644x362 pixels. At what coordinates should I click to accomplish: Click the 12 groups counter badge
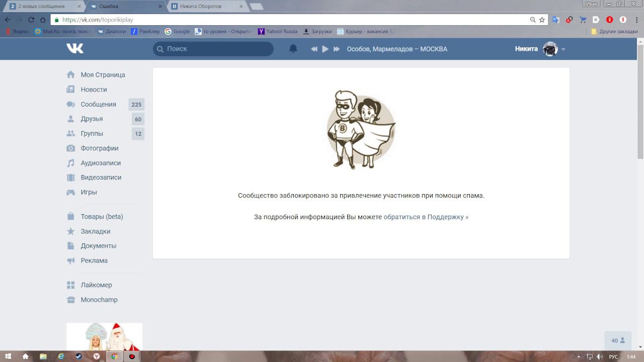coord(138,134)
